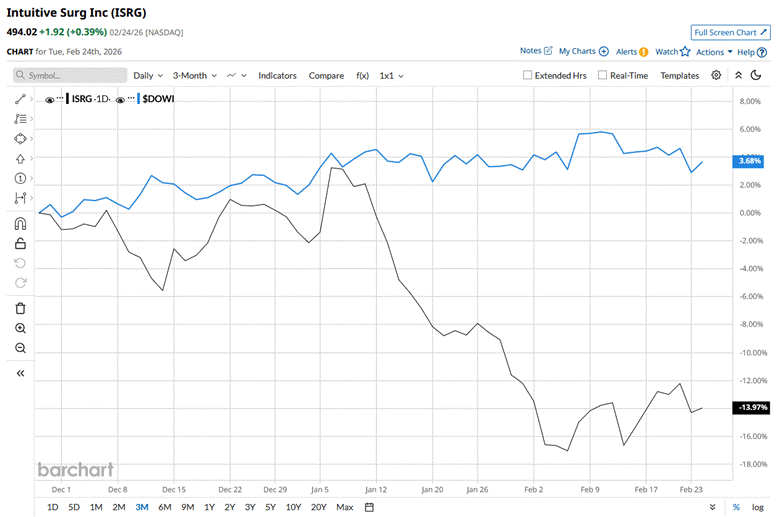Toggle visibility of $DOWI series
780x517 pixels.
120,100
